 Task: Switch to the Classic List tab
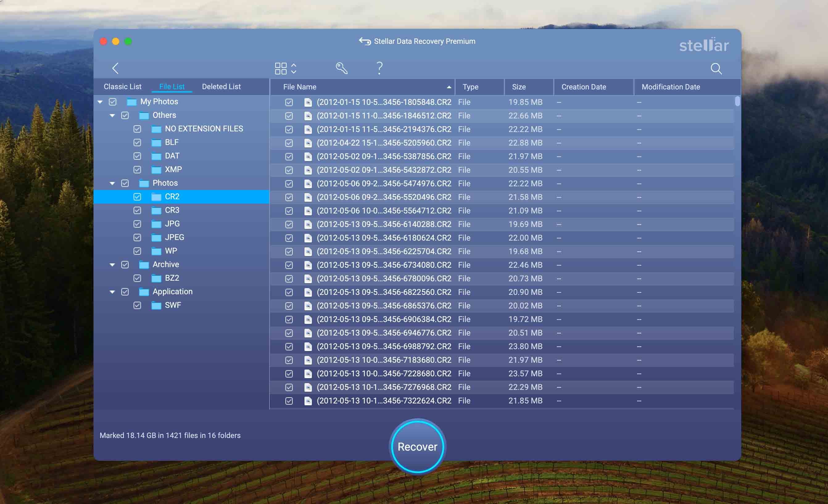[x=123, y=87]
